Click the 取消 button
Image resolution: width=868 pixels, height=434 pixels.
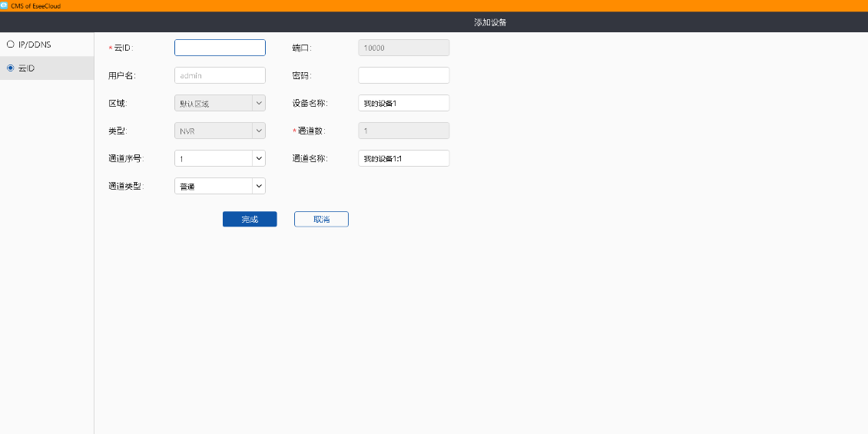coord(321,219)
